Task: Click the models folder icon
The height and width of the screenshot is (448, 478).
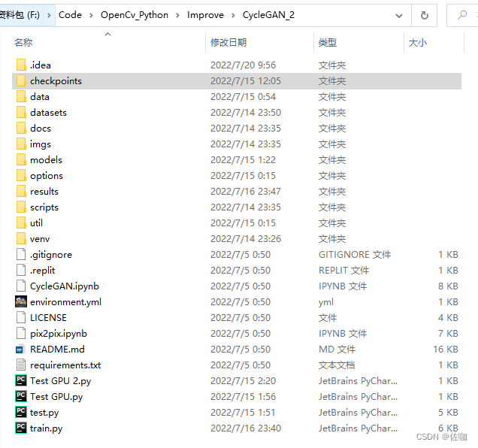Action: 21,160
